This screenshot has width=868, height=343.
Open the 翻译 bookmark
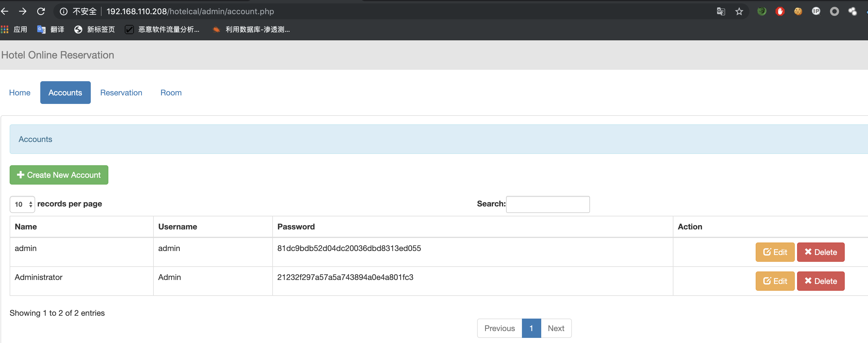[x=51, y=30]
